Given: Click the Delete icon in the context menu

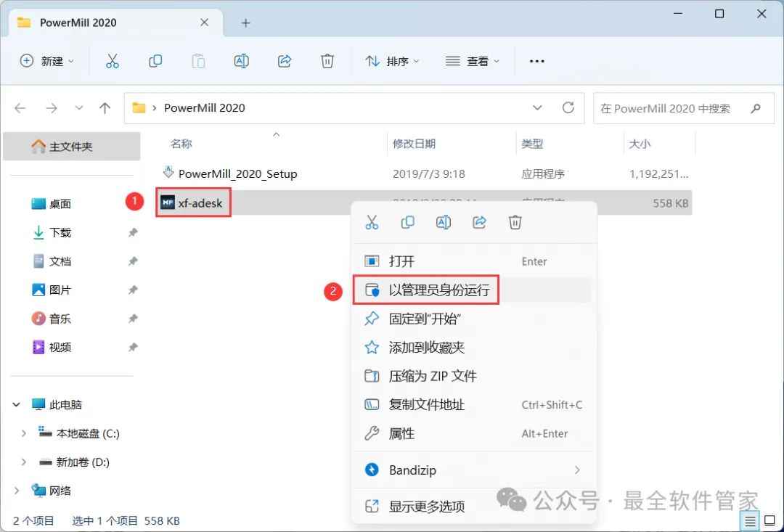Looking at the screenshot, I should click(x=515, y=222).
